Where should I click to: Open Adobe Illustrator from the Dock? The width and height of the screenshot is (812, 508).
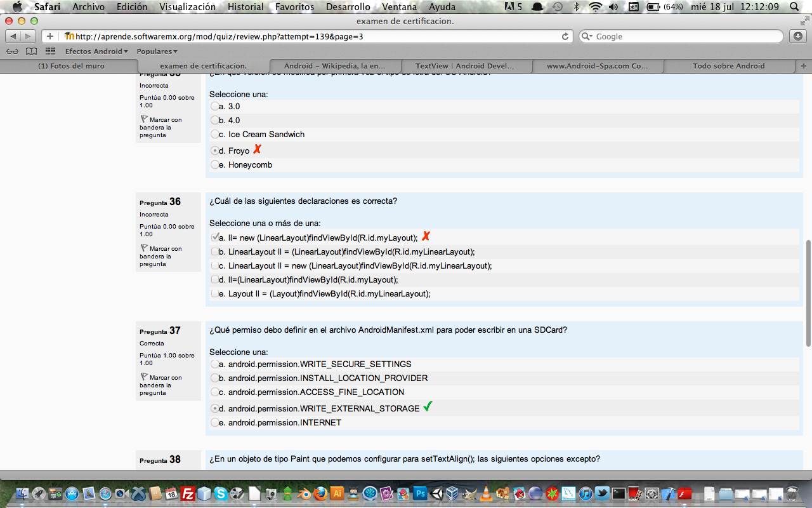point(337,493)
